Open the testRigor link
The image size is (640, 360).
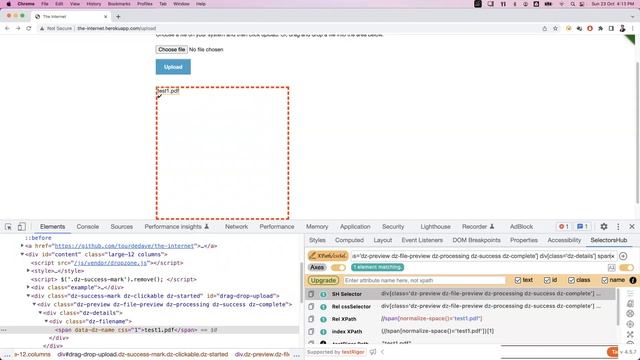(x=353, y=352)
